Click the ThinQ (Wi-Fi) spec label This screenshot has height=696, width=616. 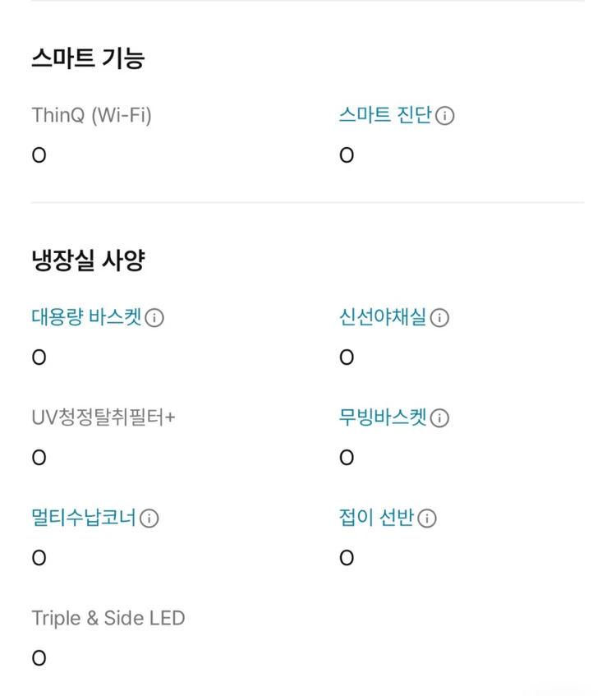(92, 115)
